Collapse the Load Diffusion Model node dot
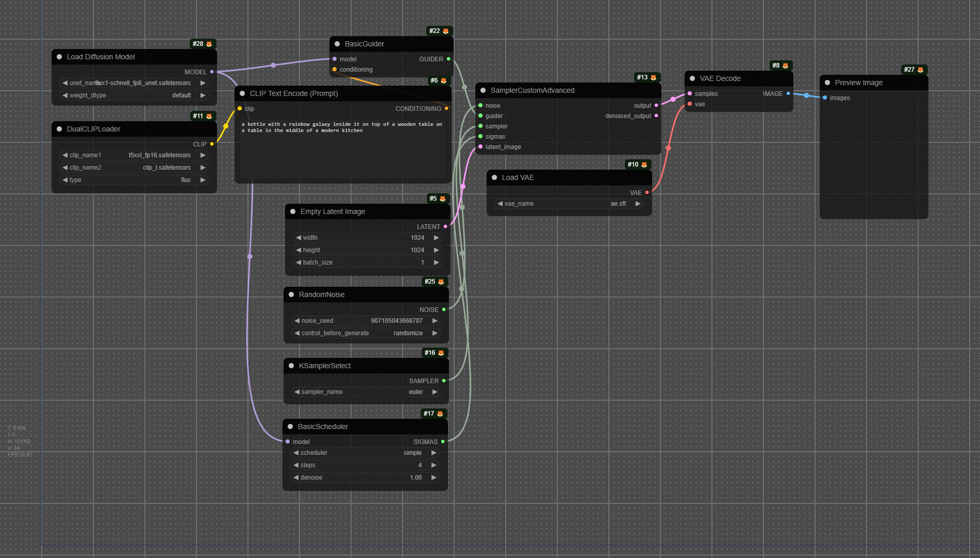 [x=59, y=57]
